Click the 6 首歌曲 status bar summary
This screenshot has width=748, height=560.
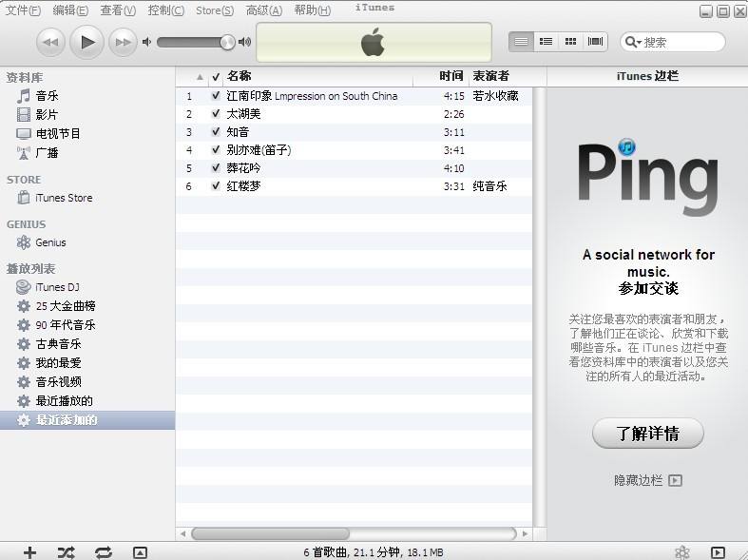(373, 552)
